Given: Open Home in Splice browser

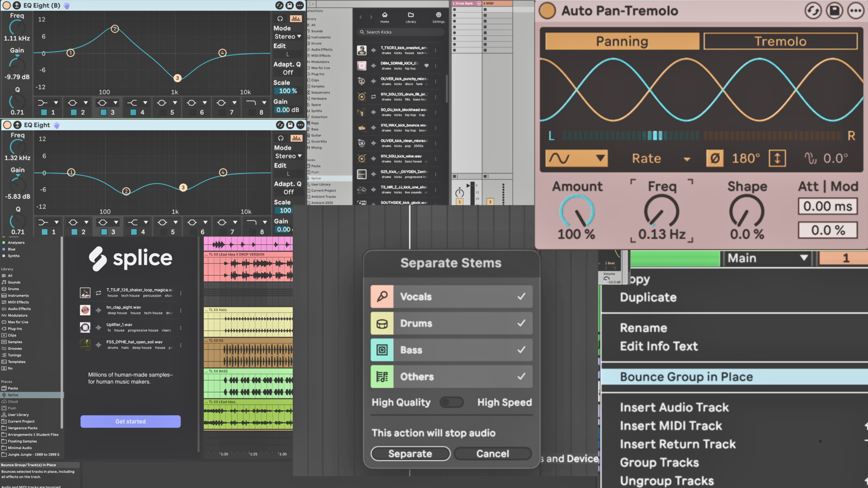Looking at the screenshot, I should coord(384,17).
